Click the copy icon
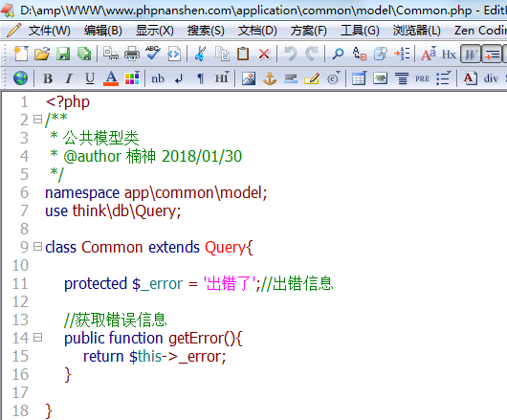 pyautogui.click(x=222, y=54)
